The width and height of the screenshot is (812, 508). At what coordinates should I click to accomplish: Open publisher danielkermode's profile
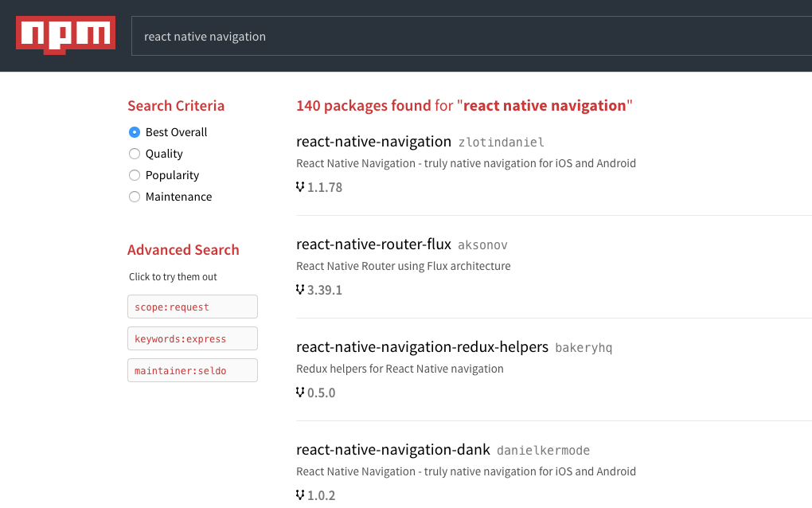(x=543, y=451)
